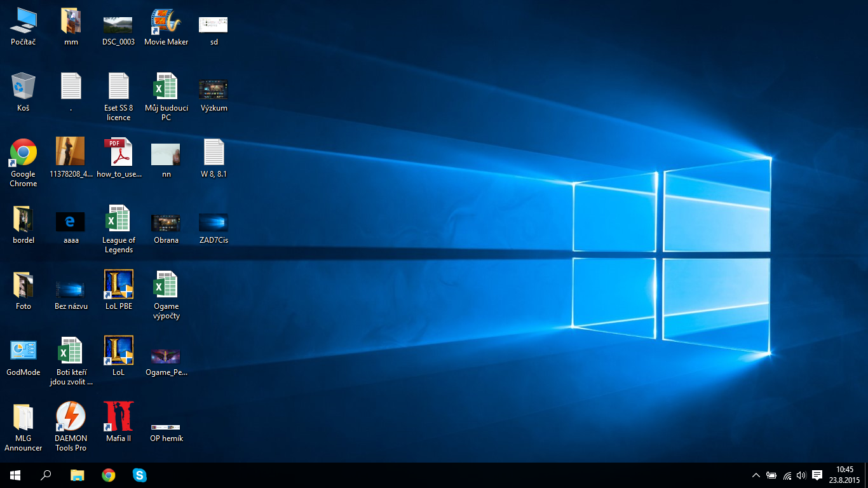This screenshot has height=488, width=868.
Task: Click the Počítač computer icon
Action: pyautogui.click(x=24, y=22)
